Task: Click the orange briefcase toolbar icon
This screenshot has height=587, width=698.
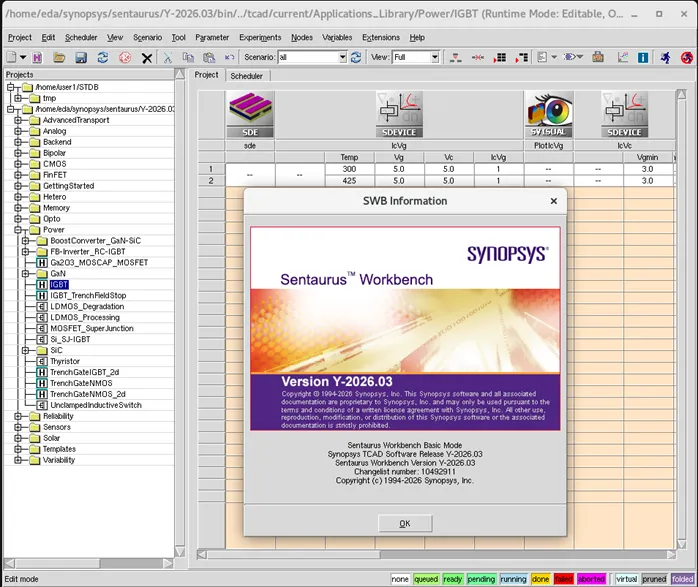Action: 598,57
